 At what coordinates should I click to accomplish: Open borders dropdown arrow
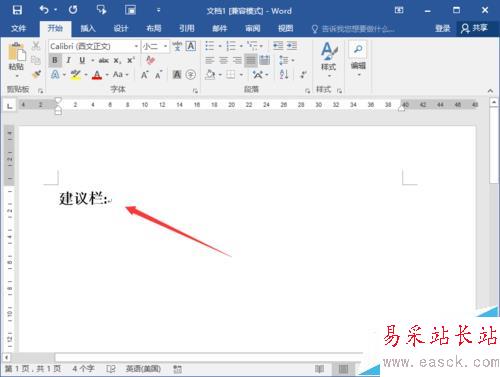(x=241, y=75)
